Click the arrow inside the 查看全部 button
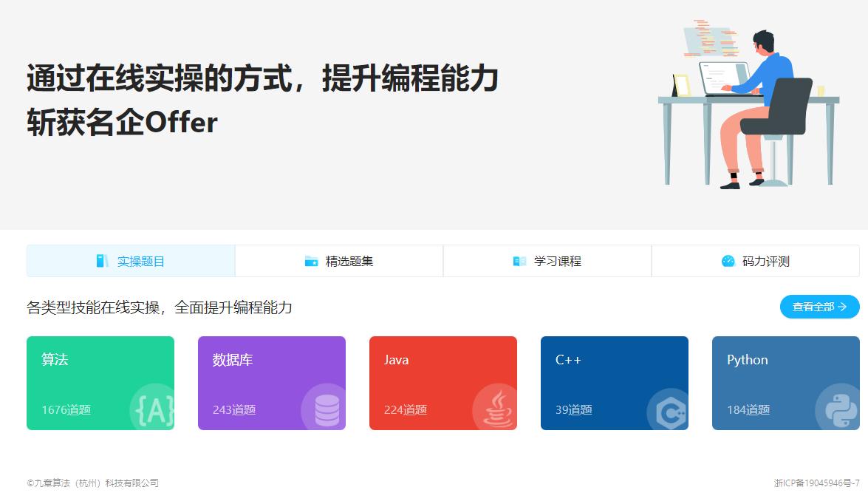868x504 pixels. tap(844, 307)
